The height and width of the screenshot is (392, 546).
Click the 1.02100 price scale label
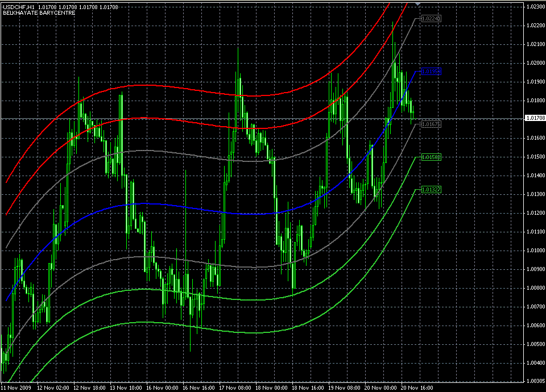(536, 44)
